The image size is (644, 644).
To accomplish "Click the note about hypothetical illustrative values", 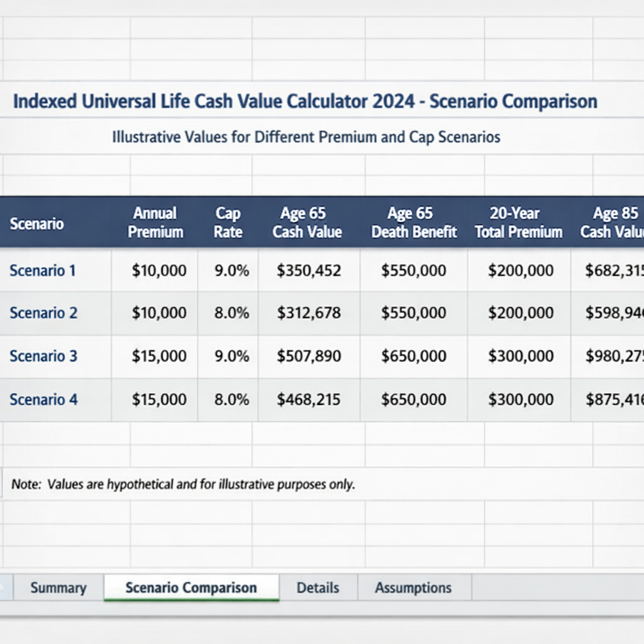I will point(183,485).
